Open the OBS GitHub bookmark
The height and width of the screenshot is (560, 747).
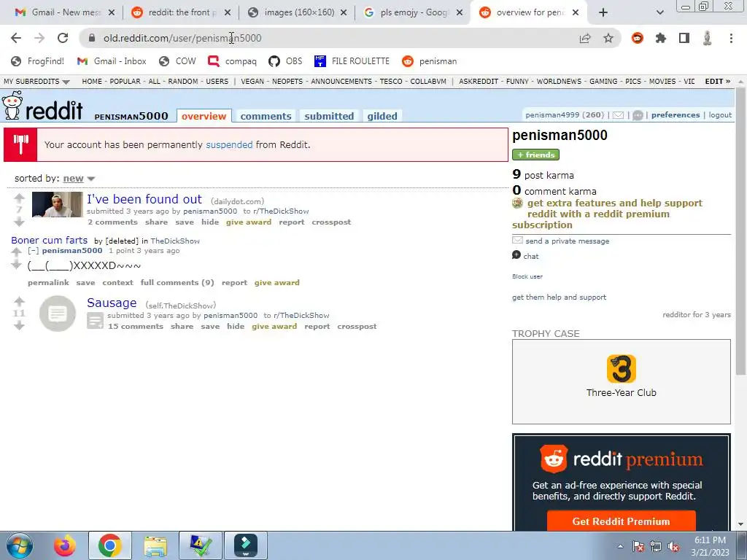tap(285, 61)
